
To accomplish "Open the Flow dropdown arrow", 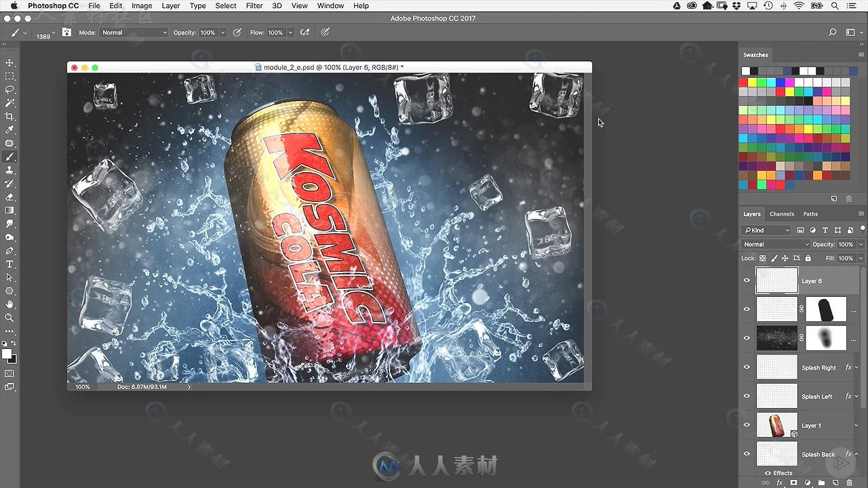I will [290, 33].
